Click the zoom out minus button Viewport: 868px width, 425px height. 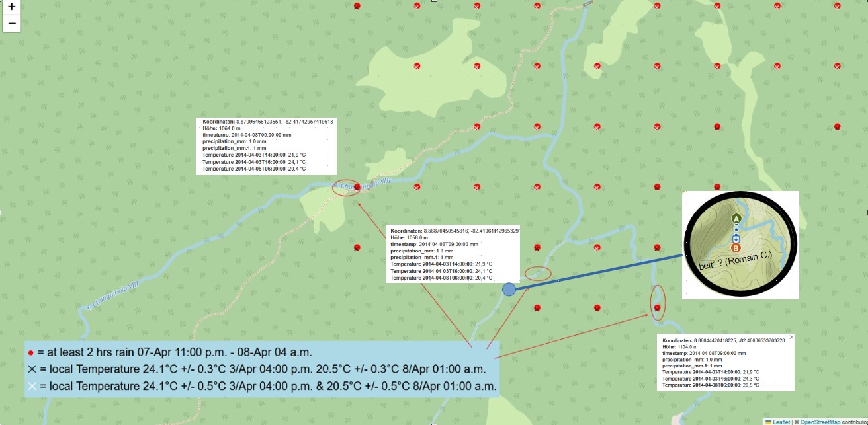tap(11, 24)
